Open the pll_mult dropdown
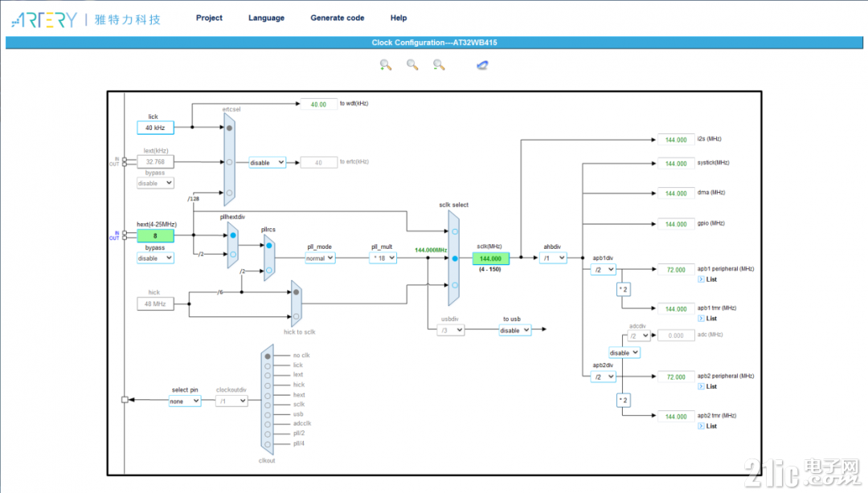This screenshot has width=868, height=493. [x=383, y=258]
